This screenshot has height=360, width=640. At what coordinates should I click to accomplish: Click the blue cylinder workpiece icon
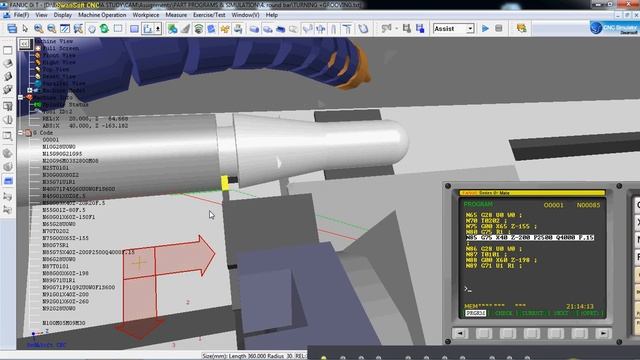[x=254, y=29]
